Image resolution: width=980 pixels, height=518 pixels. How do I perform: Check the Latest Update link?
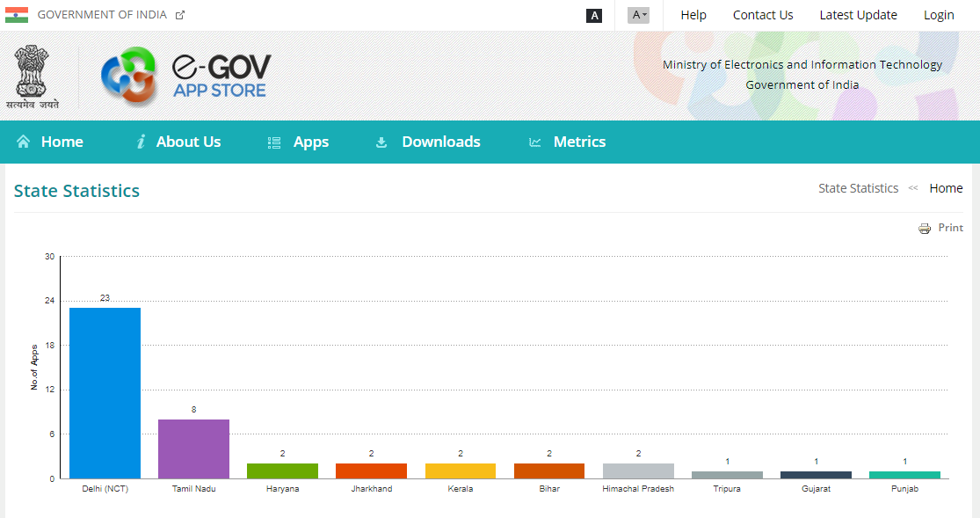tap(858, 14)
